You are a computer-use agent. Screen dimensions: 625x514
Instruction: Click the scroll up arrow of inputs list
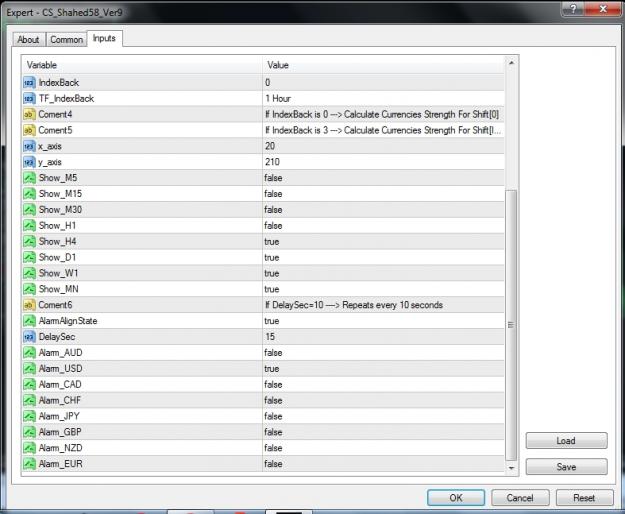(x=511, y=63)
